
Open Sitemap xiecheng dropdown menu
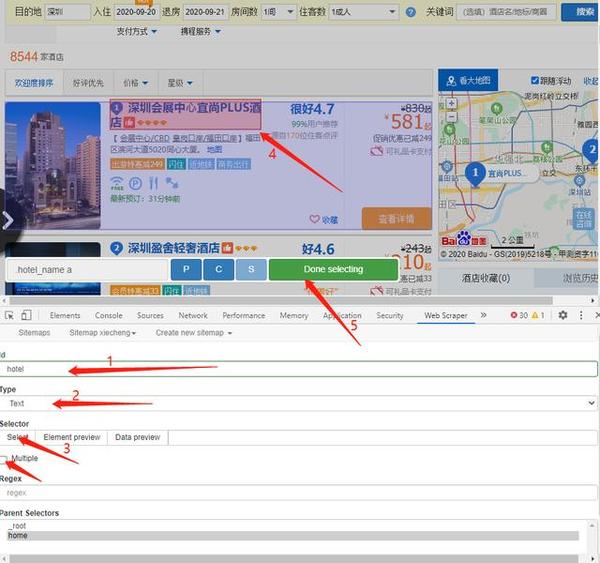click(x=103, y=333)
